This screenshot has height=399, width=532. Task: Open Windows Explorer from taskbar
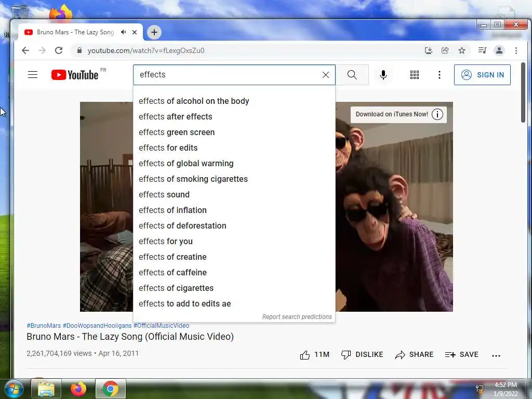coord(46,389)
